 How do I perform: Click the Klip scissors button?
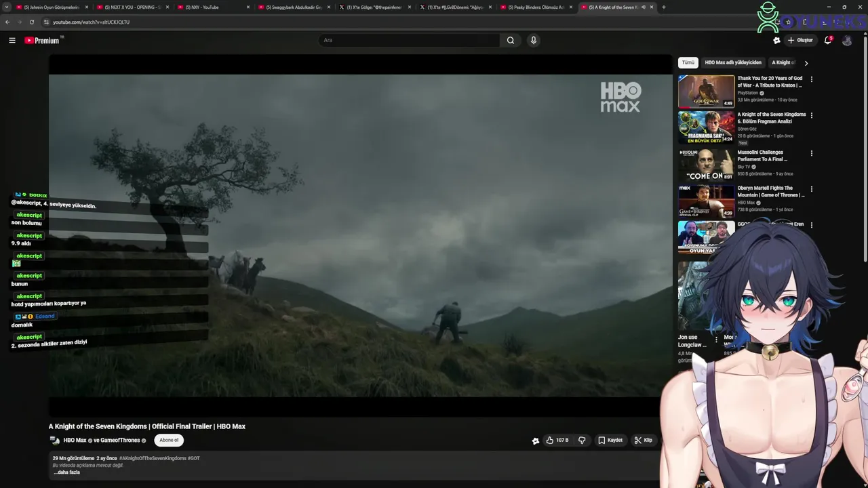644,441
